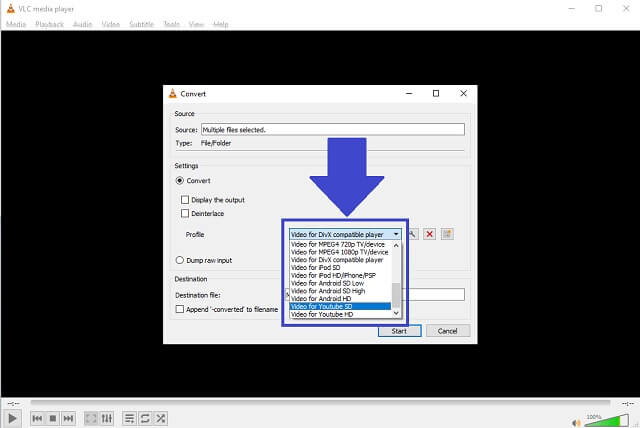Image resolution: width=640 pixels, height=428 pixels.
Task: Click the Convert dialog cone icon
Action: (x=173, y=93)
